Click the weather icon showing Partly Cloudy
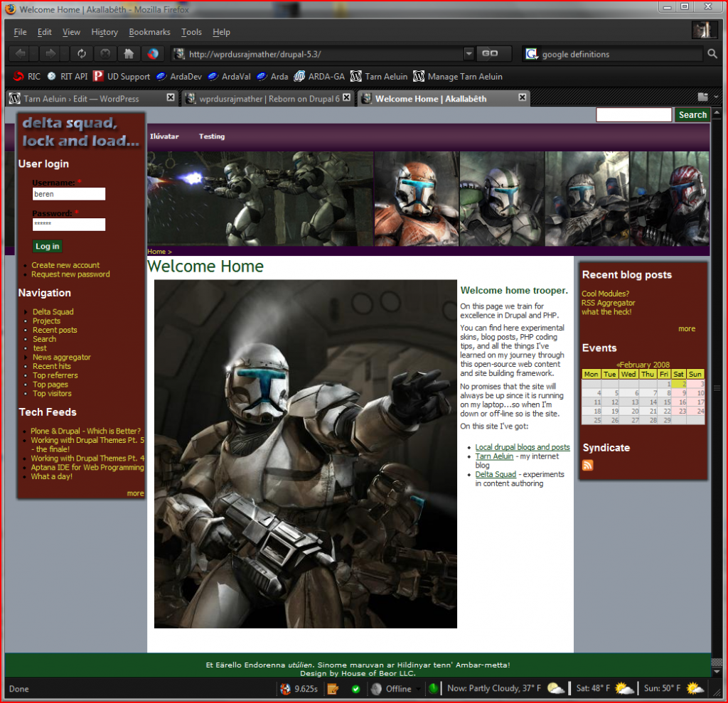 coord(556,688)
